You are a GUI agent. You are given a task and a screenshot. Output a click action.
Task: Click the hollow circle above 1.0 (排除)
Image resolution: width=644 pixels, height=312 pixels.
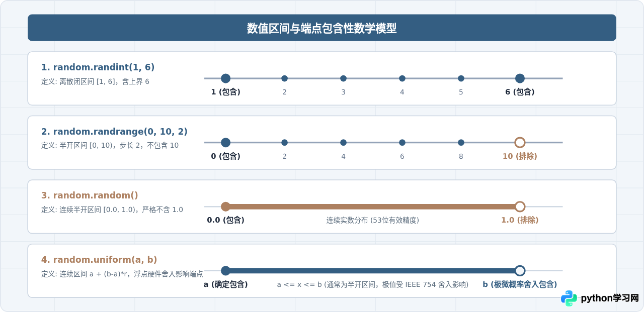click(x=520, y=206)
